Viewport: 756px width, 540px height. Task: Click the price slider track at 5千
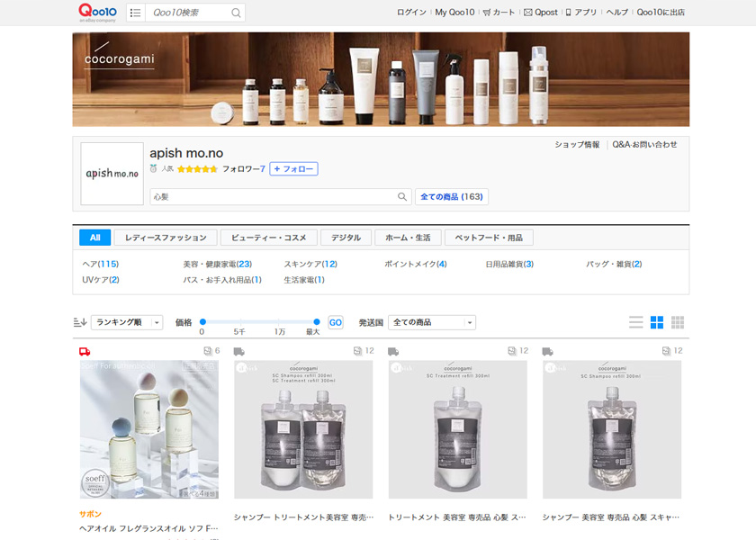coord(240,321)
